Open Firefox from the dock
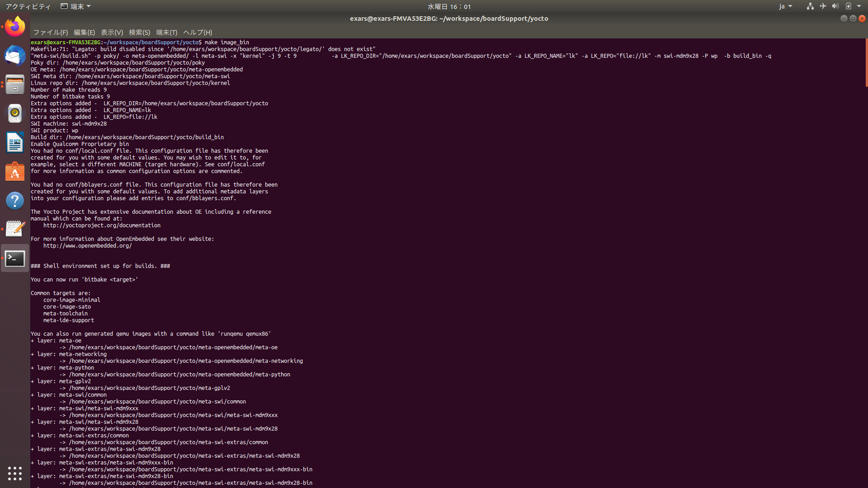The height and width of the screenshot is (488, 868). click(15, 27)
